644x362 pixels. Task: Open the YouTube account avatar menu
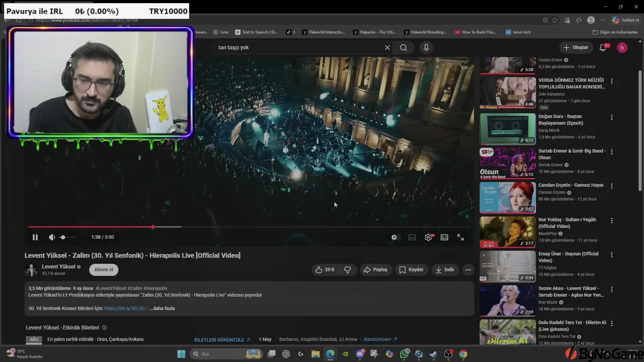pyautogui.click(x=622, y=47)
